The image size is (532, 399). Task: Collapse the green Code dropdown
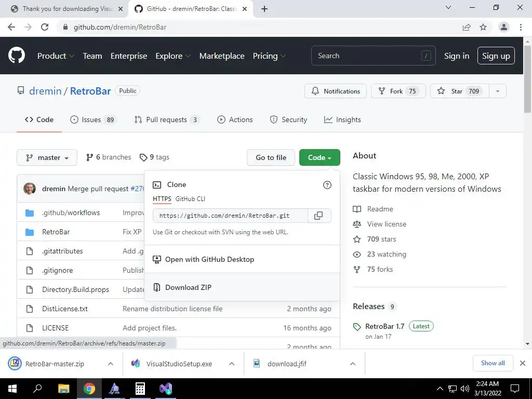(x=320, y=157)
